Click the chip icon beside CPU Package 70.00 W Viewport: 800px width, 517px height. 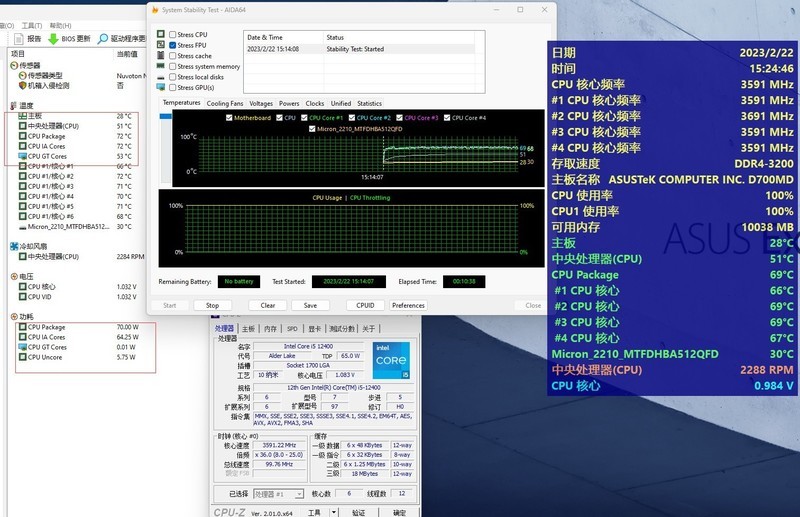pos(22,327)
